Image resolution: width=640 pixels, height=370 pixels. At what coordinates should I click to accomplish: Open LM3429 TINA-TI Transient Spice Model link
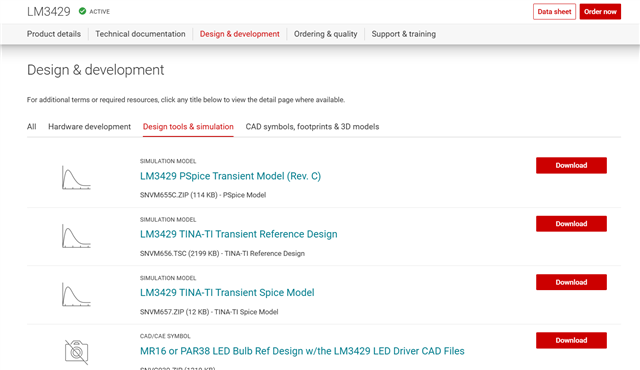(227, 292)
